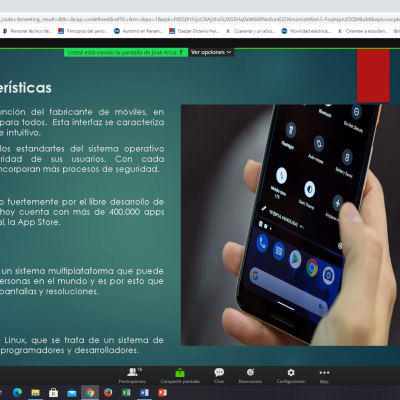Open 'Principios del perio...' bookmark

click(83, 31)
